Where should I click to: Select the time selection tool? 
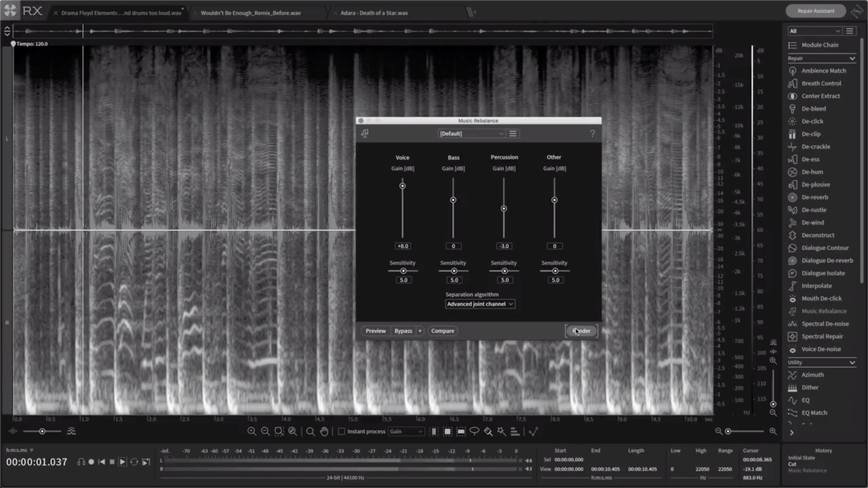434,431
